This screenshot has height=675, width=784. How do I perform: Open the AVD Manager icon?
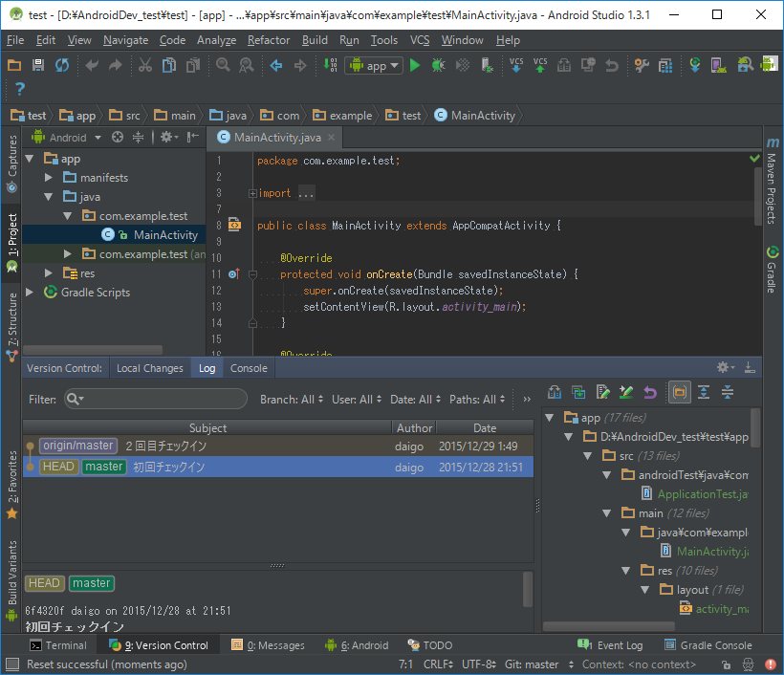coord(718,65)
